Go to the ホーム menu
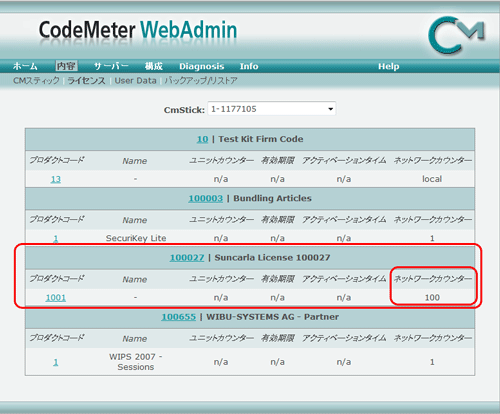 point(25,66)
